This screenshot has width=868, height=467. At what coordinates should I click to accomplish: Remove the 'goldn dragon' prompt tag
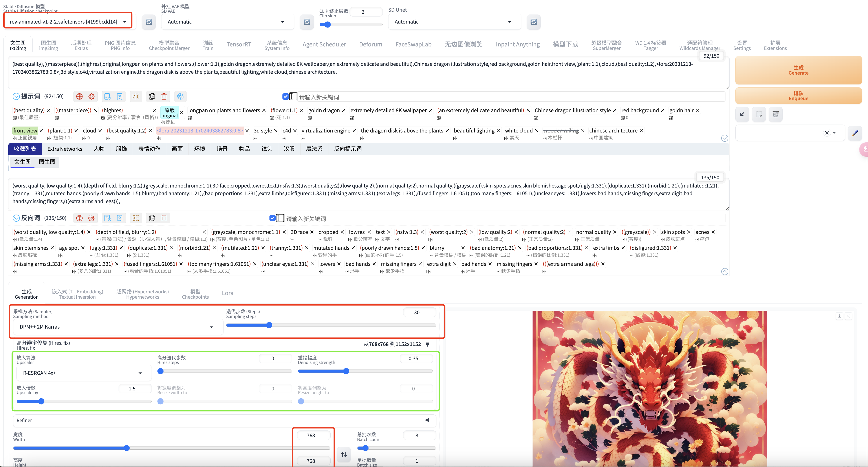tap(344, 110)
